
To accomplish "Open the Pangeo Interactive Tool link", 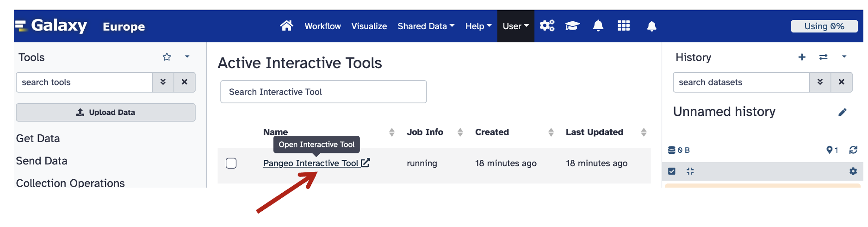I will pyautogui.click(x=311, y=163).
